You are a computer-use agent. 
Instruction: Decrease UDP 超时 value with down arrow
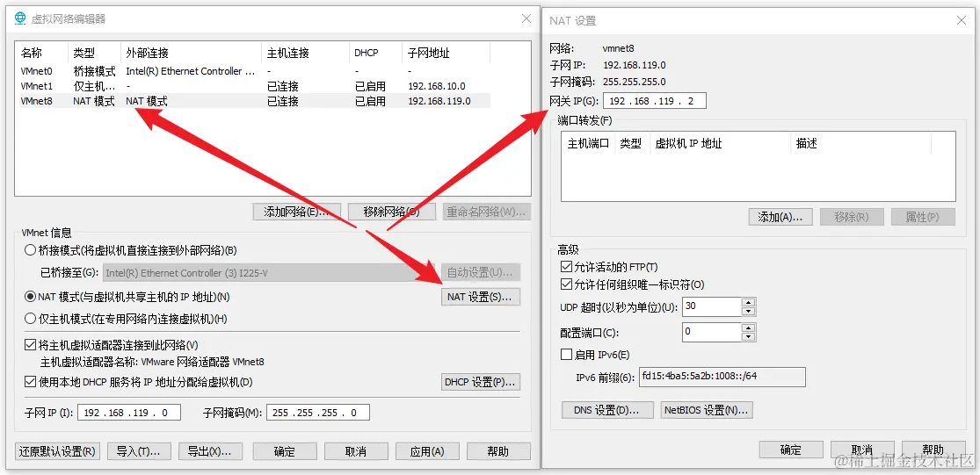(x=749, y=311)
